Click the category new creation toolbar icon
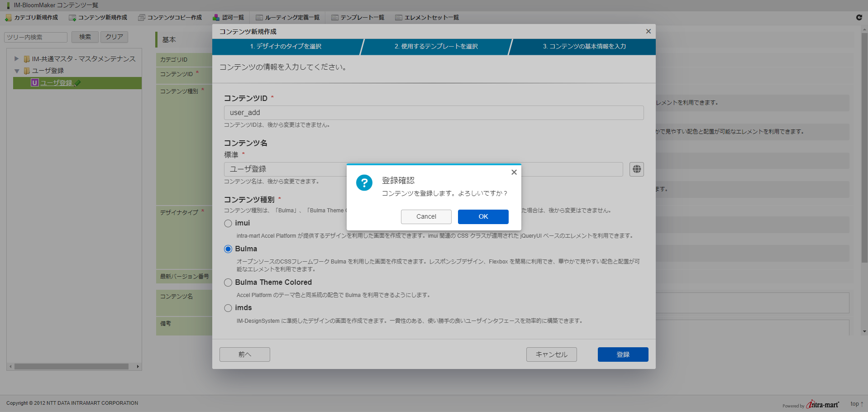The width and height of the screenshot is (868, 412). pyautogui.click(x=8, y=18)
